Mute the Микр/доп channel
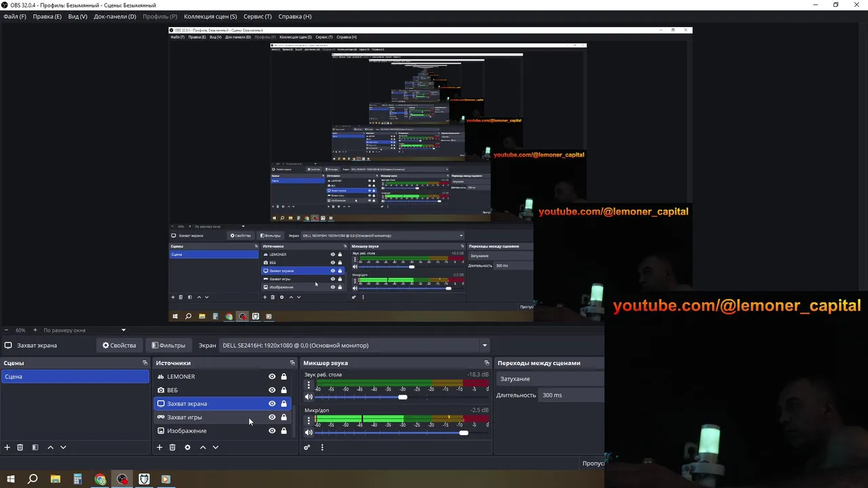The width and height of the screenshot is (868, 488). coord(309,432)
